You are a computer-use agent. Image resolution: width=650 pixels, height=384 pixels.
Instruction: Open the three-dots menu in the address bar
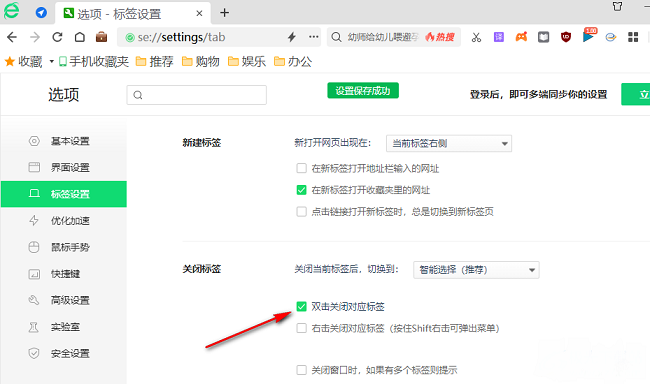click(x=314, y=37)
